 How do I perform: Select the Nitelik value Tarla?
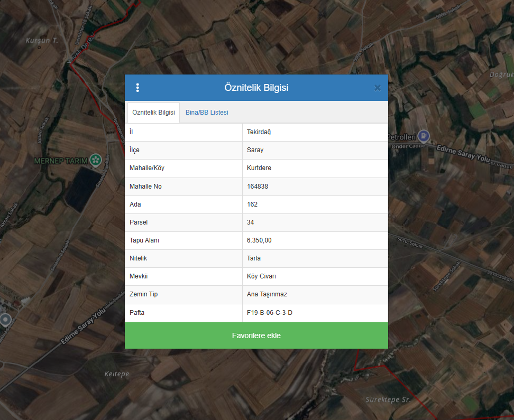click(254, 258)
